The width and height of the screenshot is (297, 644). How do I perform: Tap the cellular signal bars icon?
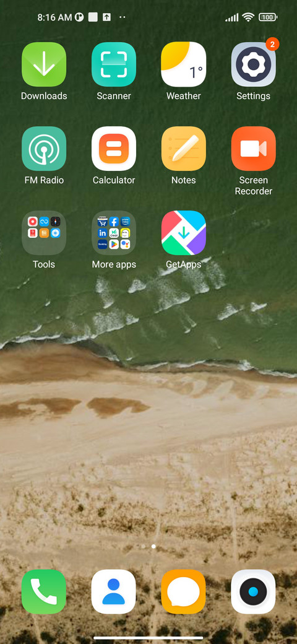pos(232,17)
